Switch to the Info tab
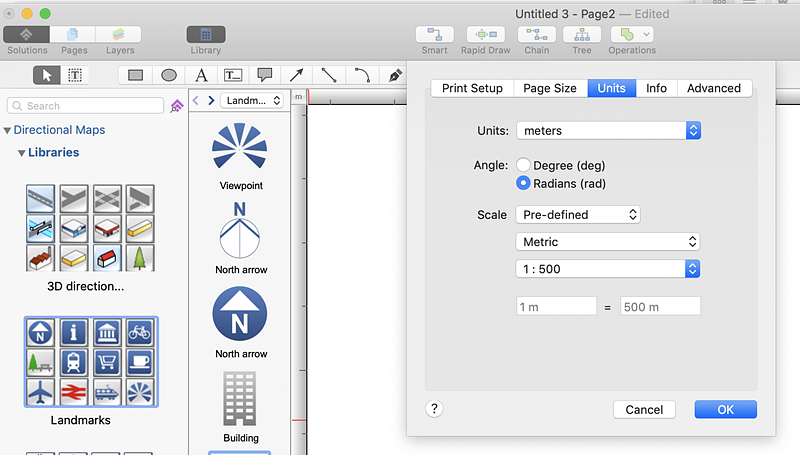 click(656, 88)
